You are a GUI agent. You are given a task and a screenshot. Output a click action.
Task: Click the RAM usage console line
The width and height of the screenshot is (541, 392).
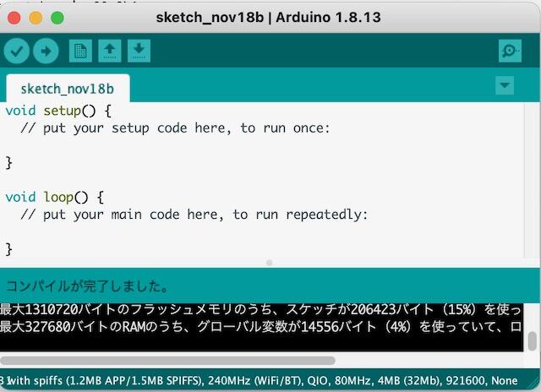coord(260,326)
